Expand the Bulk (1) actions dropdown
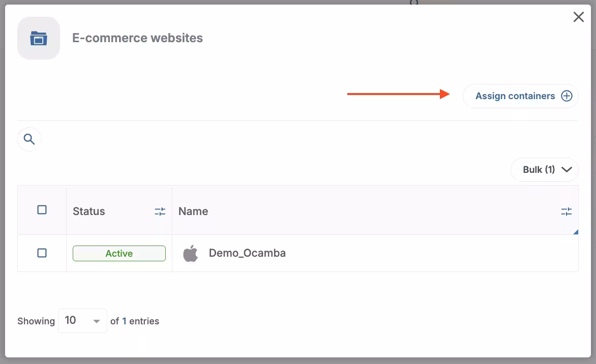Image resolution: width=596 pixels, height=364 pixels. (x=539, y=170)
